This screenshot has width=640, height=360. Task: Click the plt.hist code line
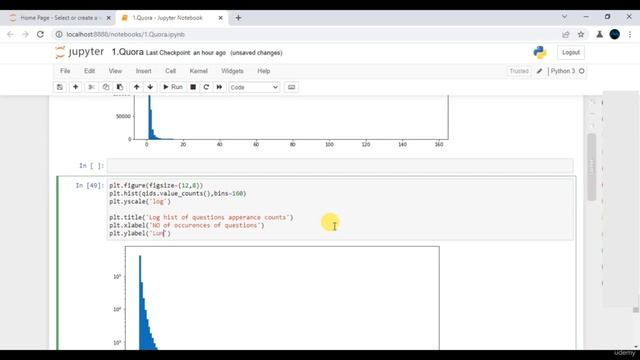[178, 193]
